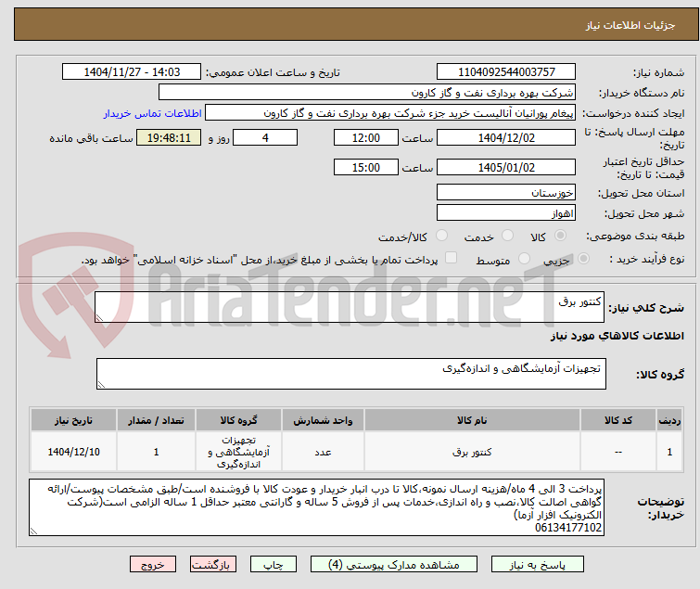Click the شرح کلی نیاز text area
Image resolution: width=700 pixels, height=589 pixels.
pos(350,307)
